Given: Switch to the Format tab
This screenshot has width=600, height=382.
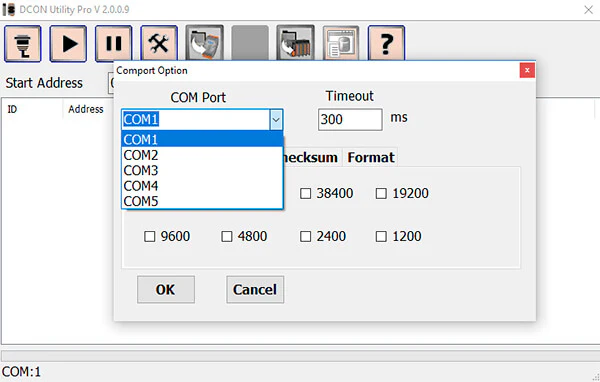Looking at the screenshot, I should [370, 157].
